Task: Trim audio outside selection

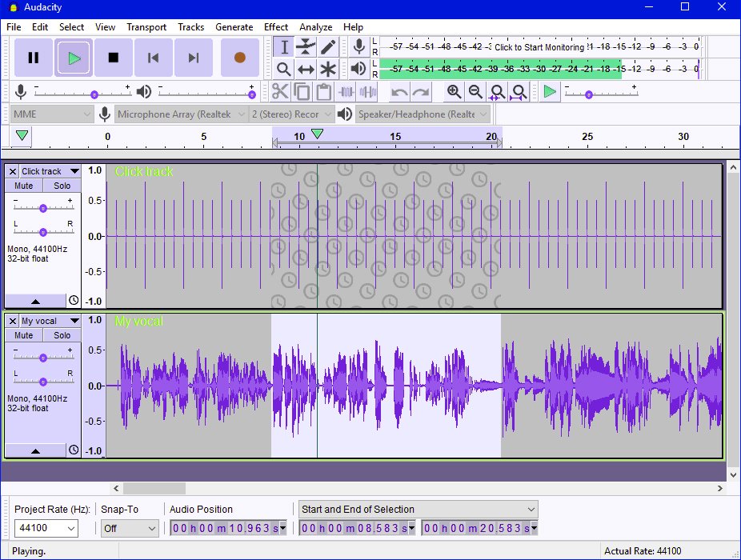Action: click(346, 92)
